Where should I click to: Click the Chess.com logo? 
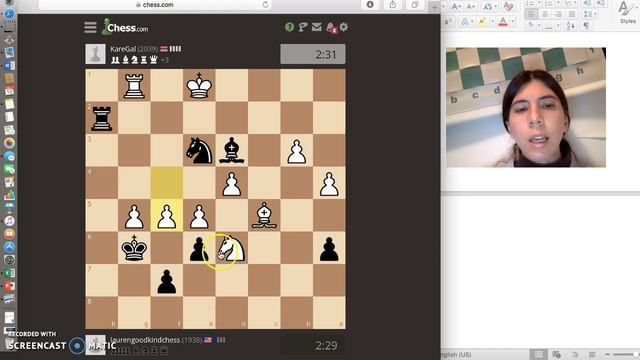point(125,27)
